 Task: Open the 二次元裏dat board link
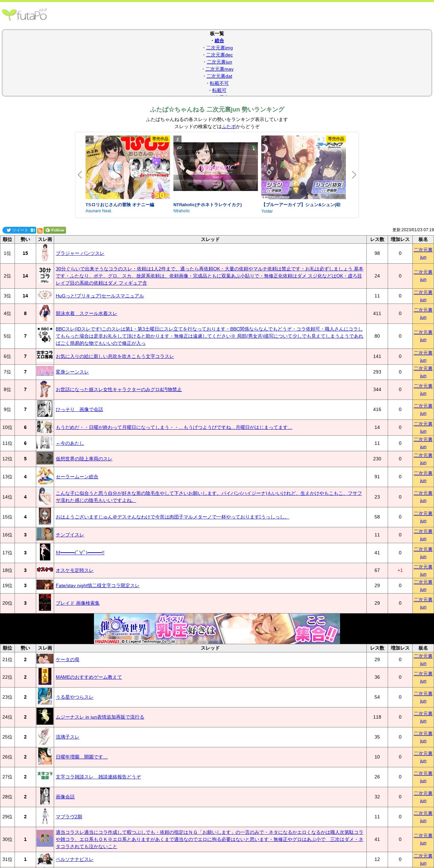click(x=219, y=76)
